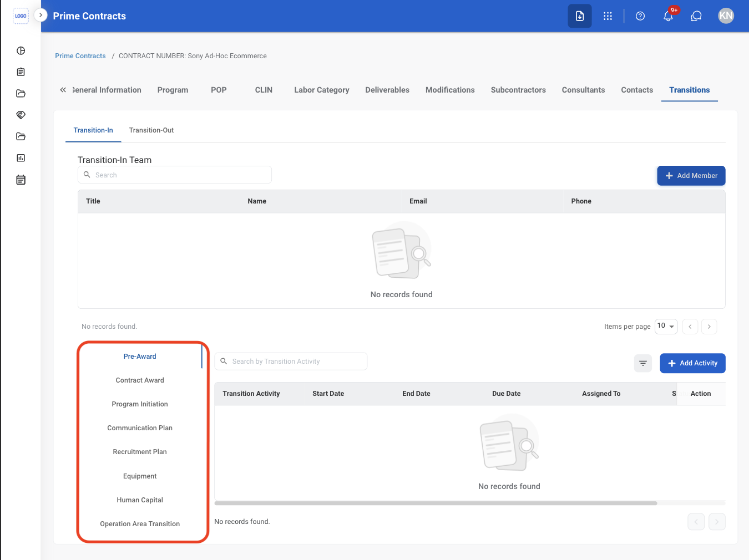Expand the sidebar with the arrow button
The image size is (749, 560).
coord(41,15)
